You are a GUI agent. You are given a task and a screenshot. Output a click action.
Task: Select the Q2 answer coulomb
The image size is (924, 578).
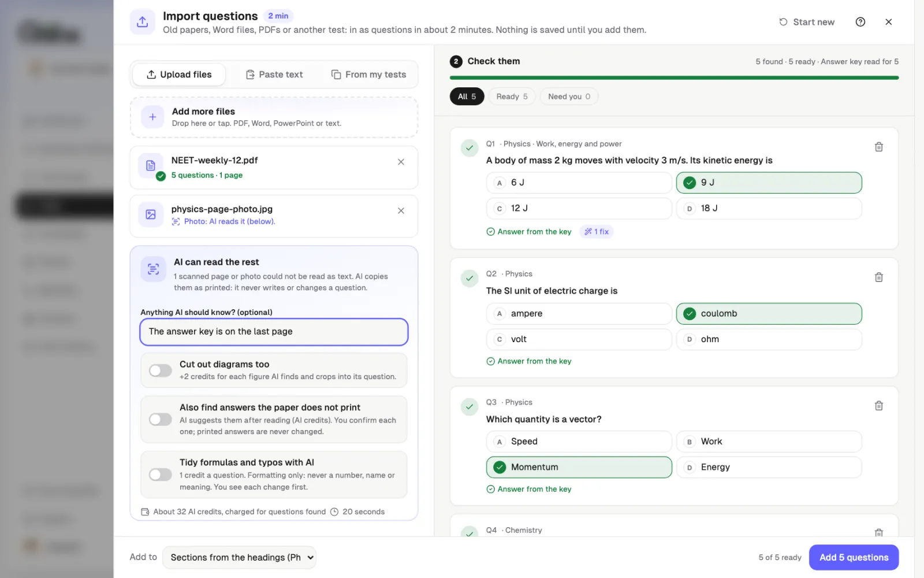point(769,313)
